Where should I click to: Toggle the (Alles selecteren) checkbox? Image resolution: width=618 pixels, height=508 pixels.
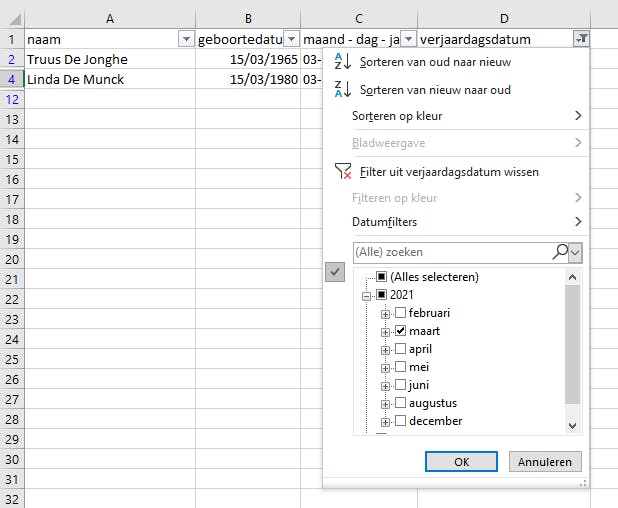tap(381, 277)
